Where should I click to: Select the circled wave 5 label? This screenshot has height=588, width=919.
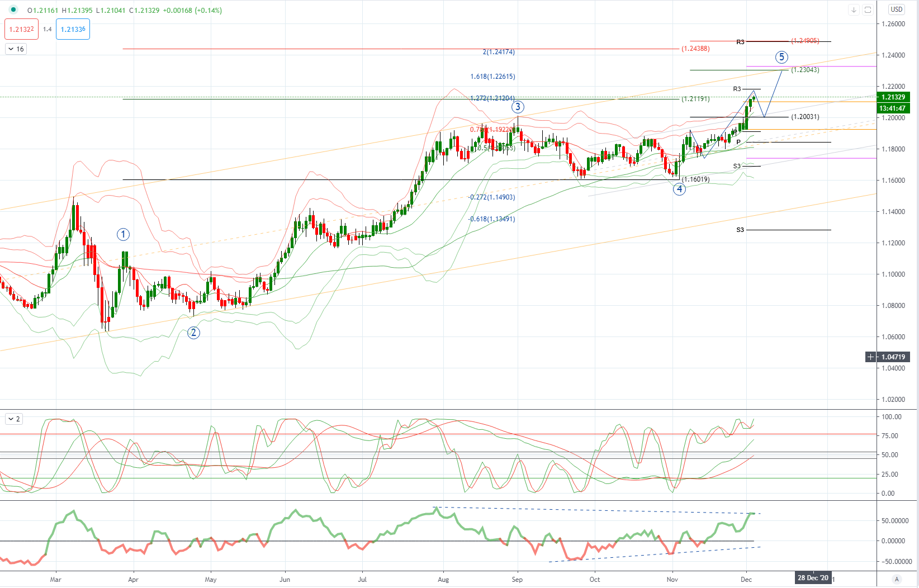point(781,57)
